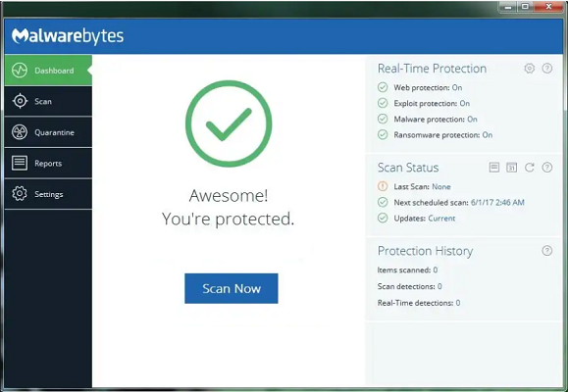Click Next scheduled scan check icon
The width and height of the screenshot is (568, 392).
click(383, 202)
